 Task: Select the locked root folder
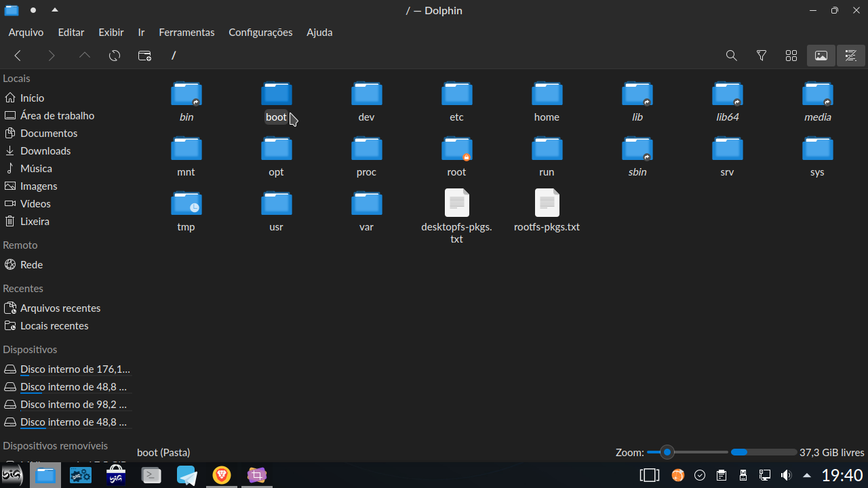coord(457,148)
